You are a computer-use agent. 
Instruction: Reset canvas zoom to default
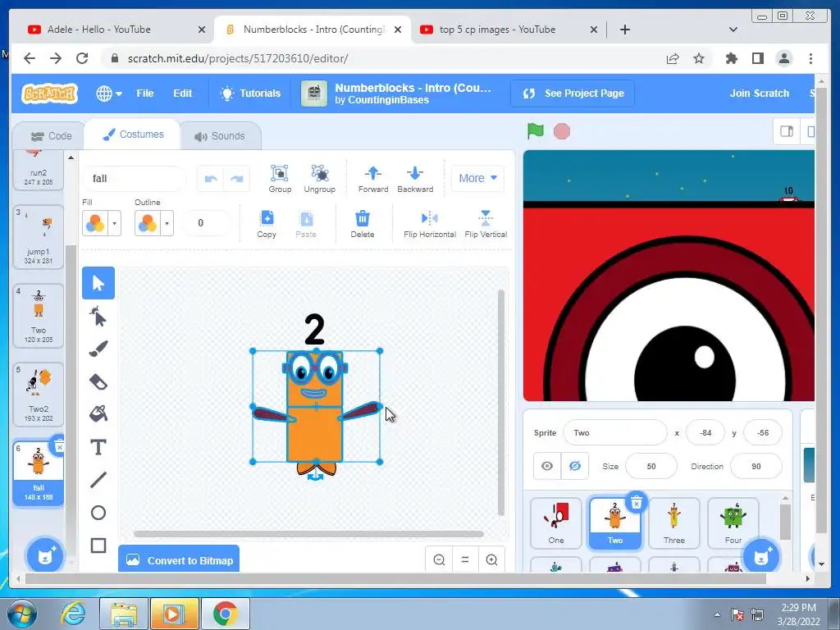pos(465,559)
